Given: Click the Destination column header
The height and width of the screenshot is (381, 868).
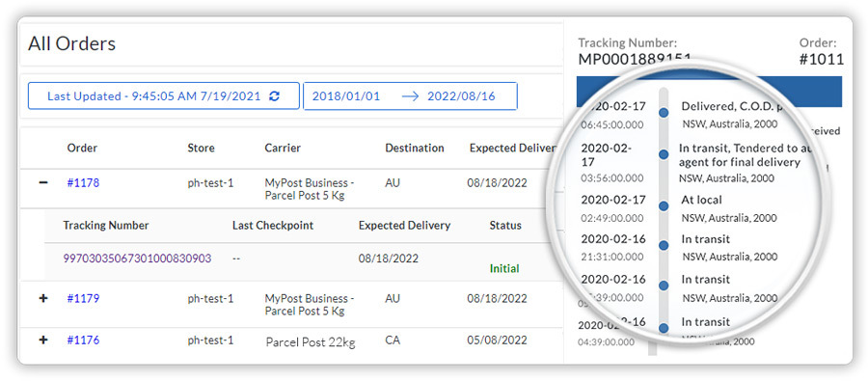Looking at the screenshot, I should coord(415,148).
